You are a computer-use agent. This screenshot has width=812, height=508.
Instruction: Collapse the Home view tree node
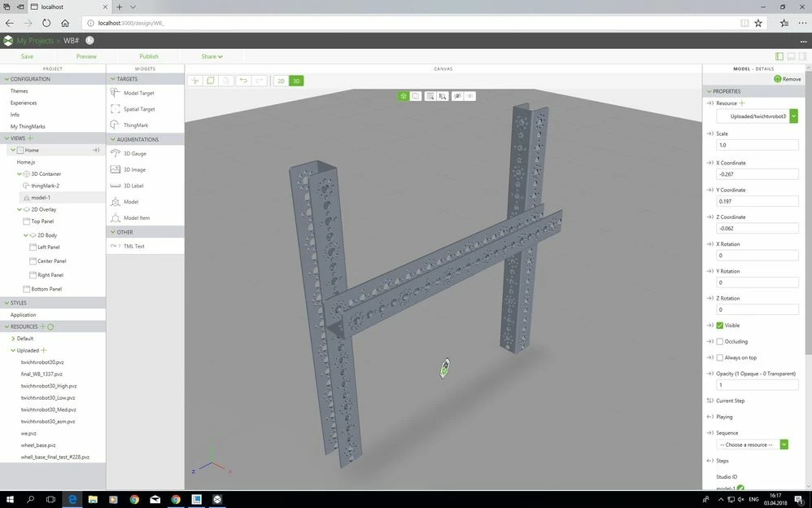click(13, 151)
